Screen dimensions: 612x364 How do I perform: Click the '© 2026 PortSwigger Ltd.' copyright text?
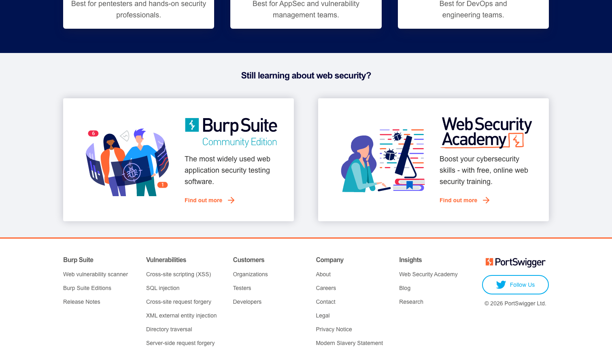click(x=515, y=303)
